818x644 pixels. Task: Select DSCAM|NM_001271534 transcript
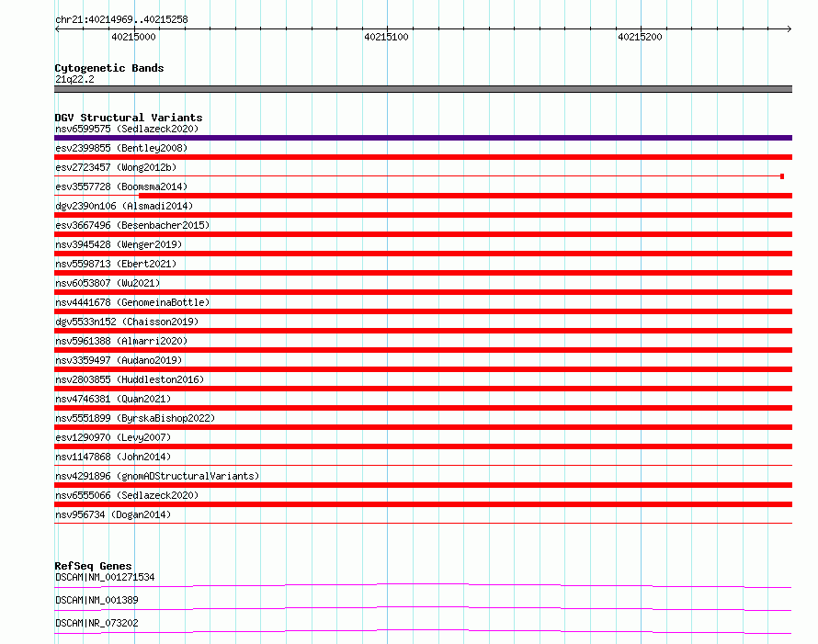pyautogui.click(x=105, y=577)
